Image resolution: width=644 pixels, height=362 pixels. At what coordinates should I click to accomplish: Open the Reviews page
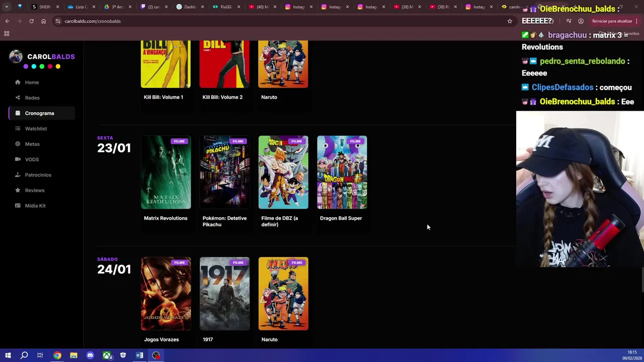point(35,190)
